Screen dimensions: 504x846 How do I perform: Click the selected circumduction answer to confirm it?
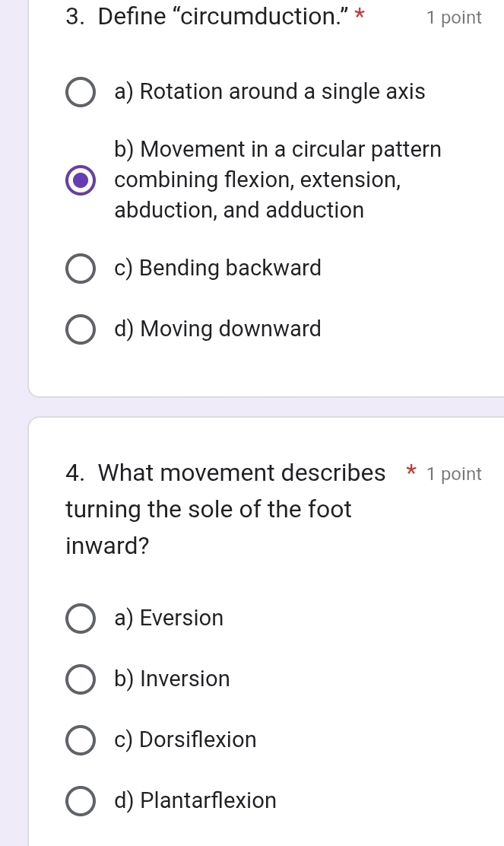[x=80, y=180]
